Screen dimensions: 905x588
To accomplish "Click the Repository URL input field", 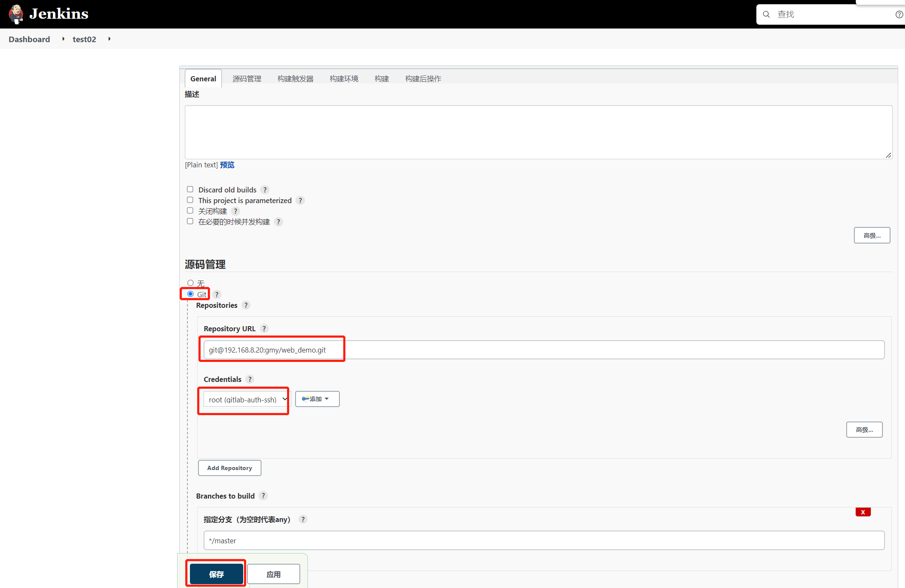I will pyautogui.click(x=544, y=350).
